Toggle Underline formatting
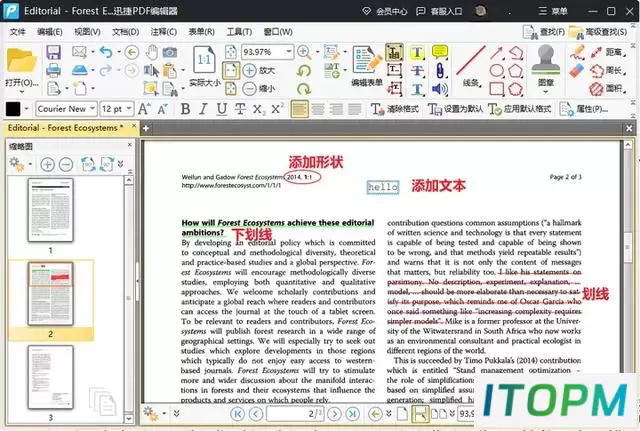The width and height of the screenshot is (640, 431). point(222,109)
